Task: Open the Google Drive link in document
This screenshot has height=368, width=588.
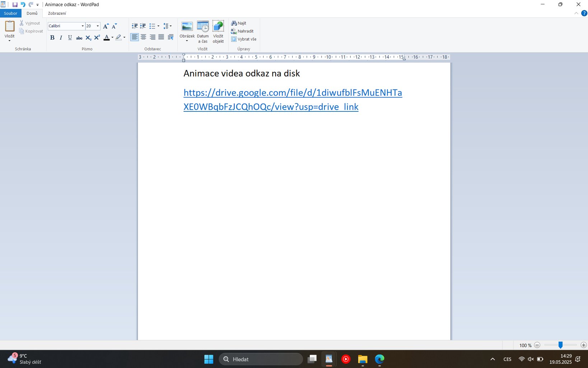Action: [x=292, y=93]
